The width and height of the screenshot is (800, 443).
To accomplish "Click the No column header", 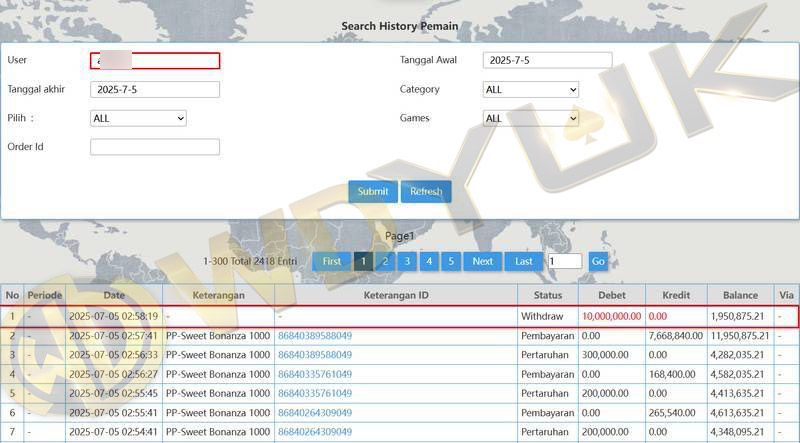I will pos(12,295).
